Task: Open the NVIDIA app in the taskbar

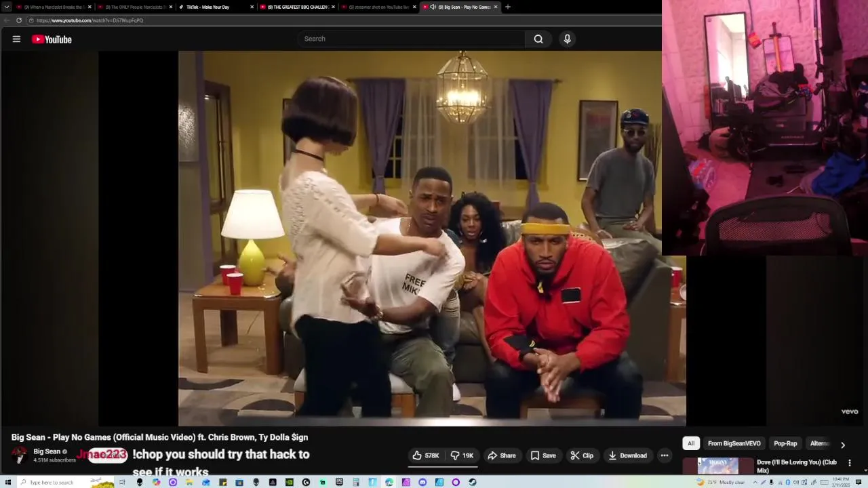Action: pos(289,482)
